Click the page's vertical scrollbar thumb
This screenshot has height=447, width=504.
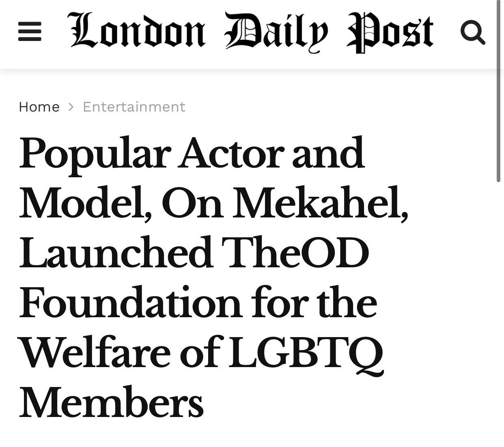click(x=499, y=91)
